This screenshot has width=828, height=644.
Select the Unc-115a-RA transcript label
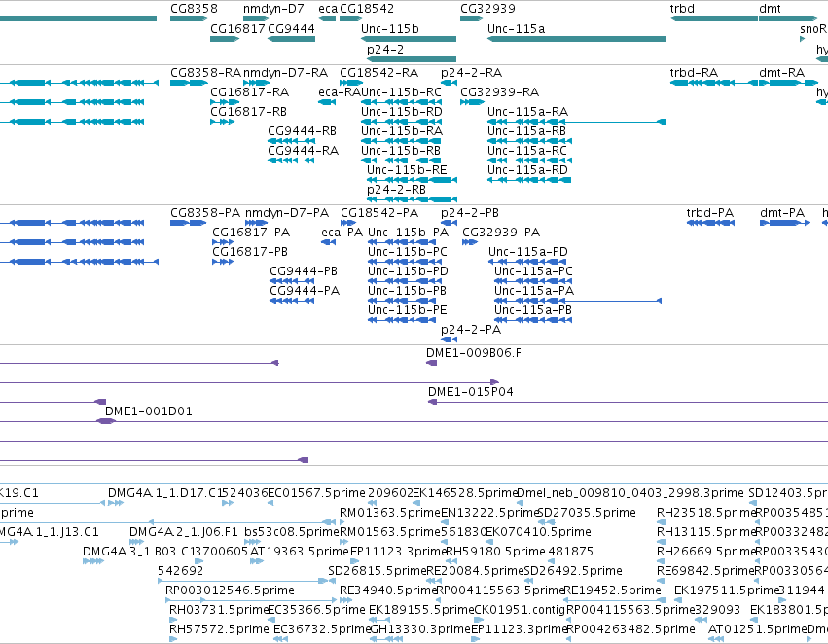coord(527,112)
